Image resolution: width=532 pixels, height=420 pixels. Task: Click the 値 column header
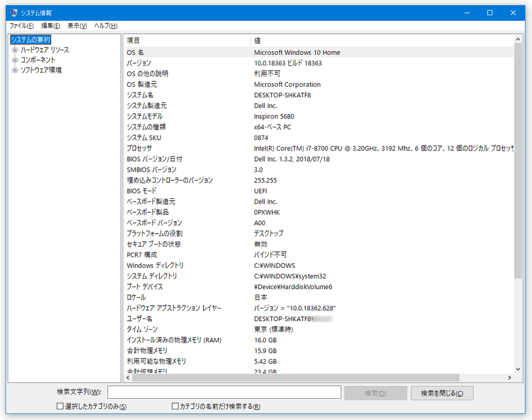click(x=382, y=41)
